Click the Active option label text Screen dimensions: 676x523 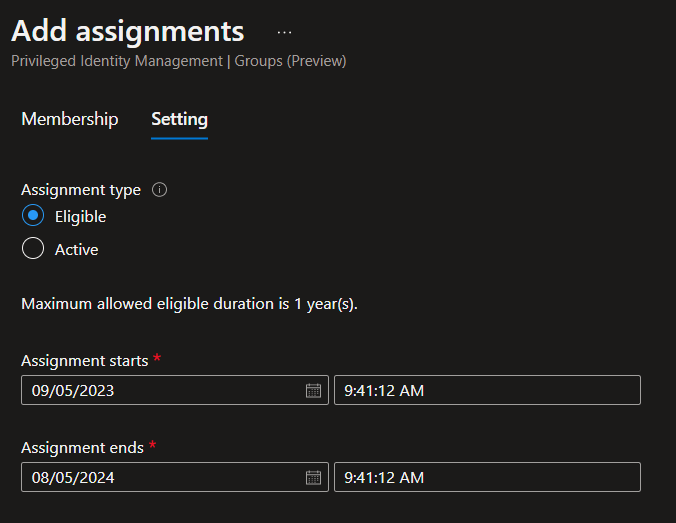point(76,249)
